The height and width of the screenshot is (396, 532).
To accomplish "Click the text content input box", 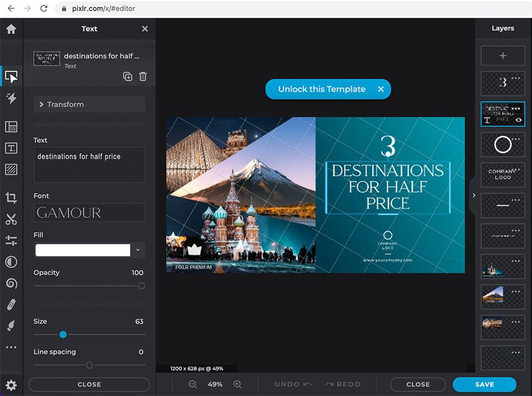I will tap(89, 165).
